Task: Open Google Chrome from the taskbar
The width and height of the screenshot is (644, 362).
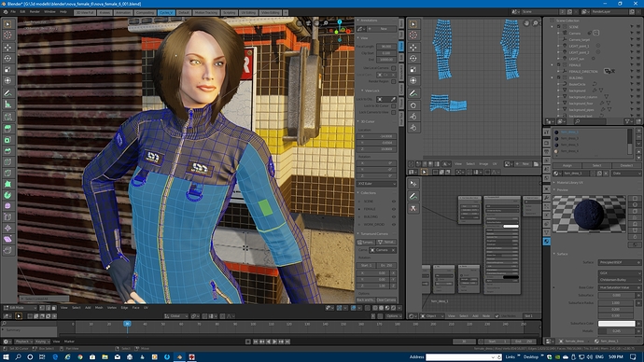Action: tap(80, 357)
